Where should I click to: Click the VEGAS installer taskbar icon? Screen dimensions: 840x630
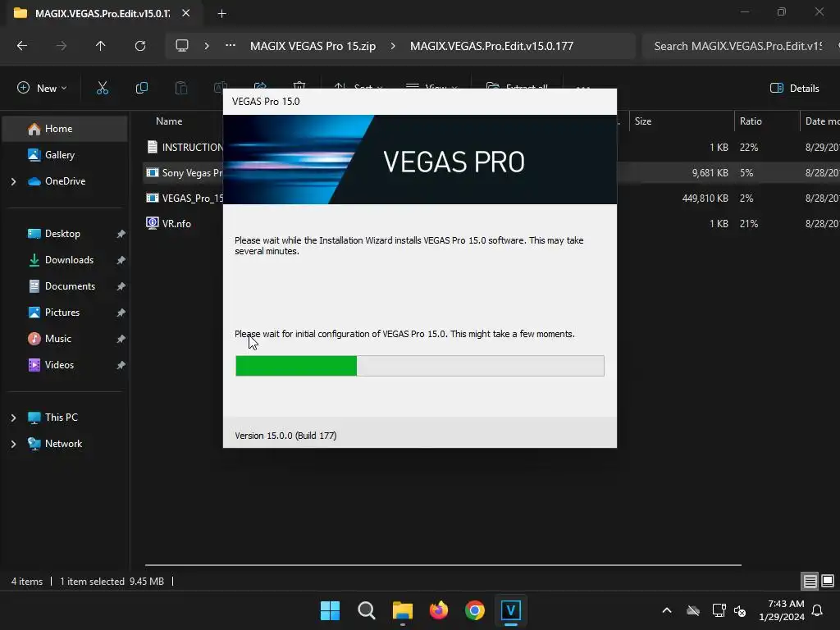click(511, 610)
